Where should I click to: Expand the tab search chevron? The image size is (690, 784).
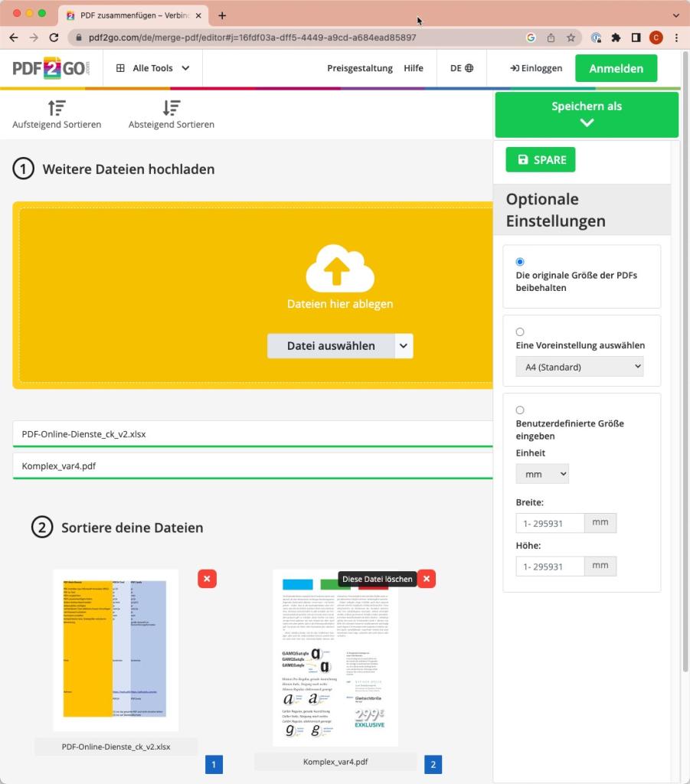pos(676,15)
